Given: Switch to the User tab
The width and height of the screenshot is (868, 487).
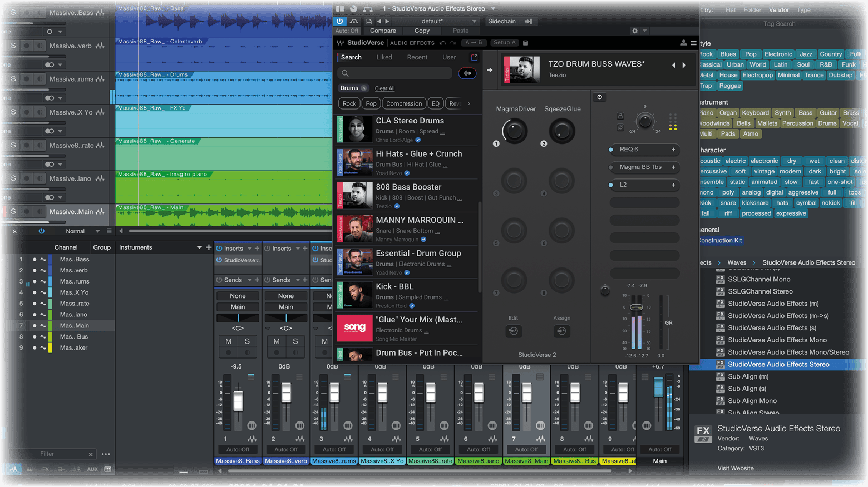Looking at the screenshot, I should (x=449, y=57).
